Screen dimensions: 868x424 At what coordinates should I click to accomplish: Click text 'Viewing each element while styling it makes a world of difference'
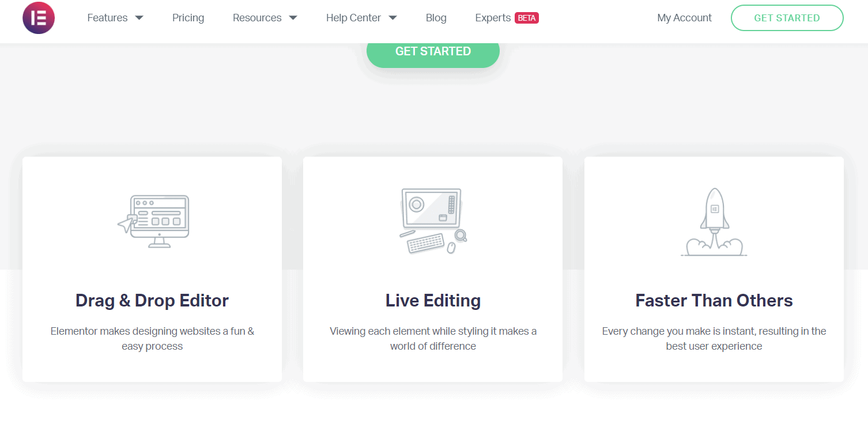(x=433, y=339)
